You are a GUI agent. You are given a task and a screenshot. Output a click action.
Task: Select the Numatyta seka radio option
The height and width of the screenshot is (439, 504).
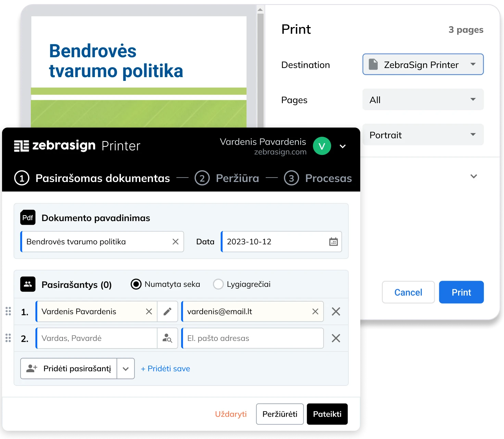point(136,284)
